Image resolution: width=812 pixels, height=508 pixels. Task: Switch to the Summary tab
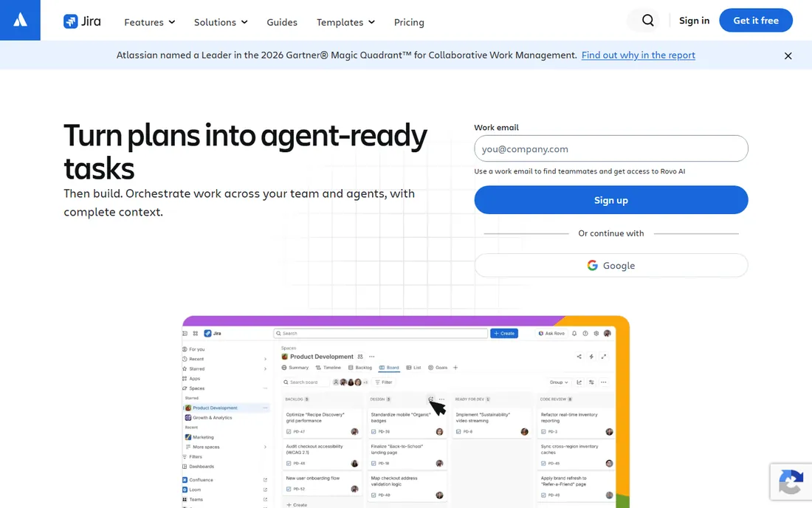[x=295, y=368]
